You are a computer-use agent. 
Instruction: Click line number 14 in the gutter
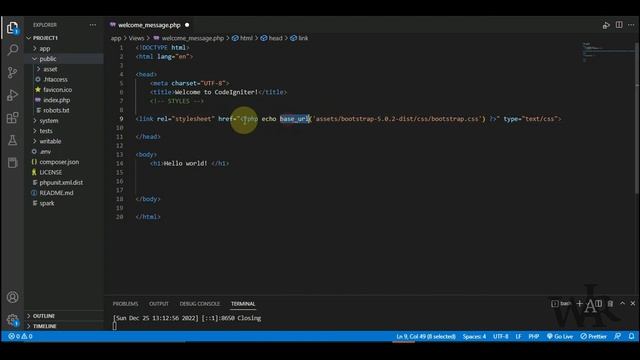(120, 163)
